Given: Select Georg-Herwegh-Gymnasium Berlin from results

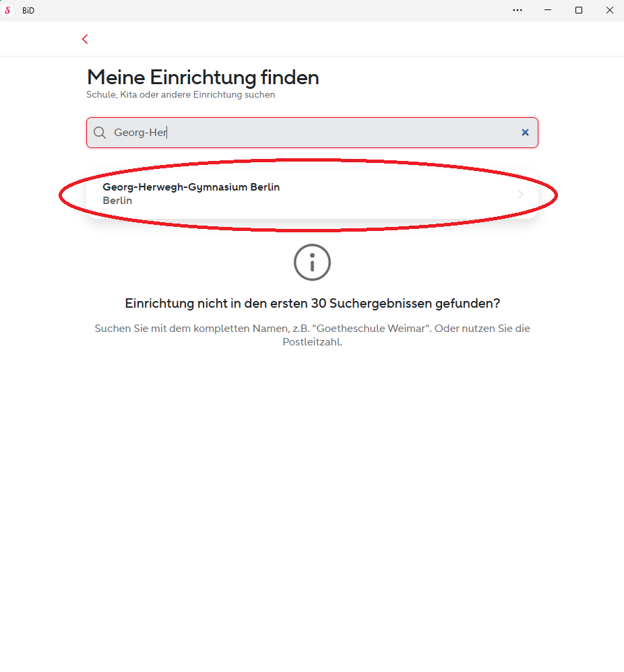Looking at the screenshot, I should [312, 194].
